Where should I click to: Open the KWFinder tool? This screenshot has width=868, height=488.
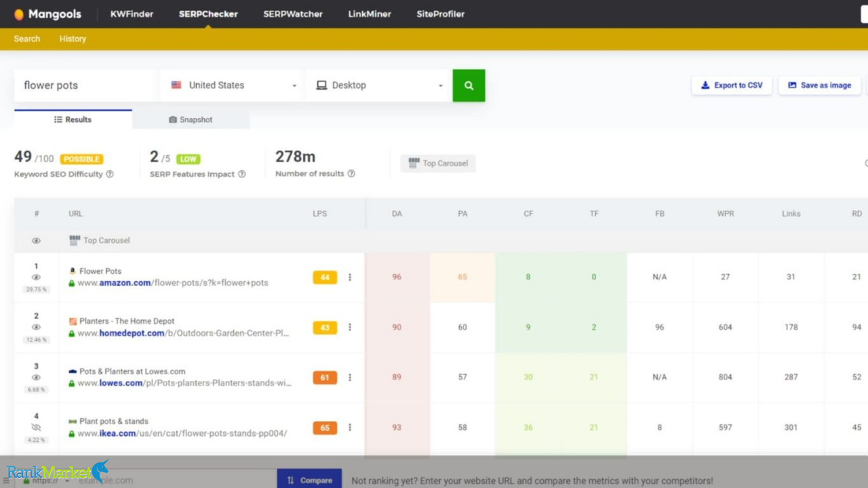coord(132,14)
